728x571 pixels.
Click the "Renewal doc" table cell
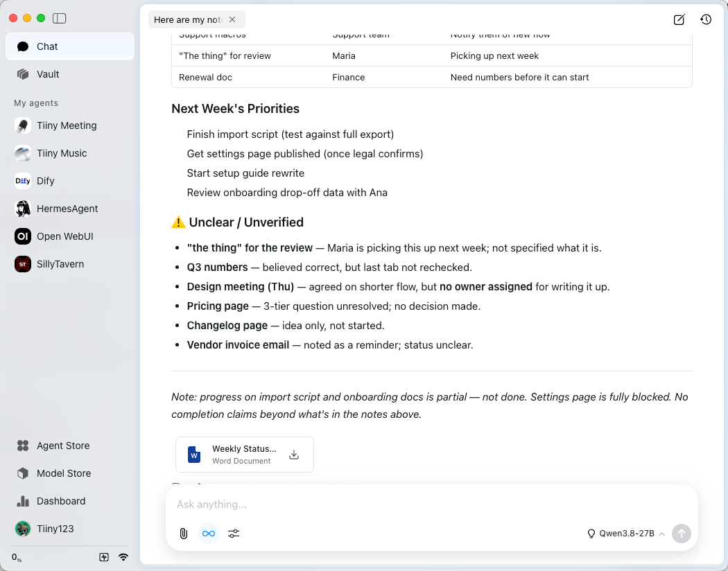(x=206, y=77)
